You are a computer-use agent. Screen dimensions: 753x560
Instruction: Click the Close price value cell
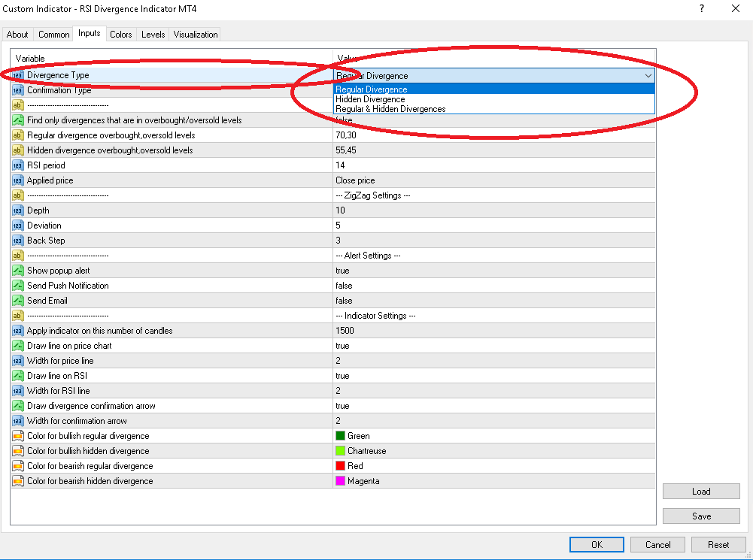tap(494, 180)
